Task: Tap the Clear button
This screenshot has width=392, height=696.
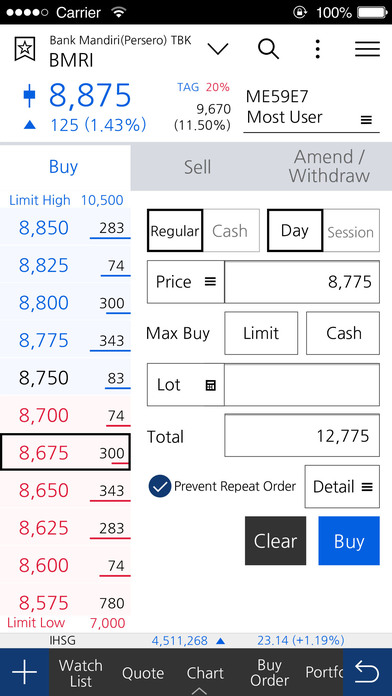Action: 275,541
